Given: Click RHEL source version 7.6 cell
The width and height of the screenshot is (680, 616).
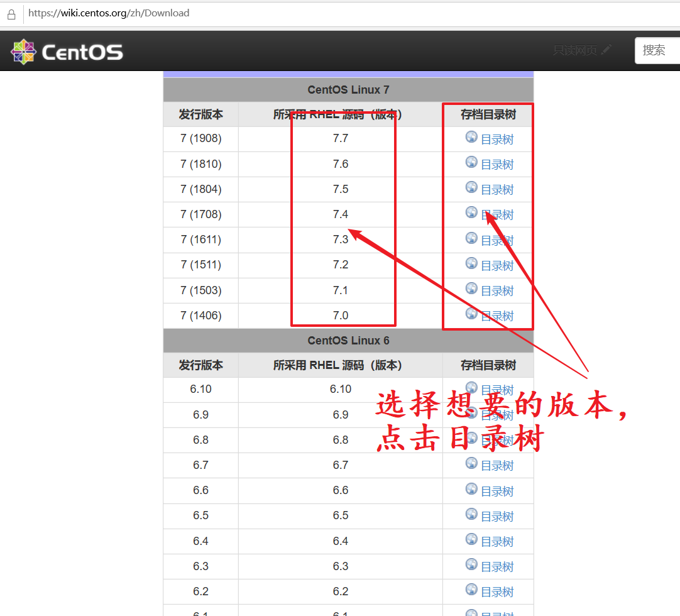Looking at the screenshot, I should coord(341,164).
